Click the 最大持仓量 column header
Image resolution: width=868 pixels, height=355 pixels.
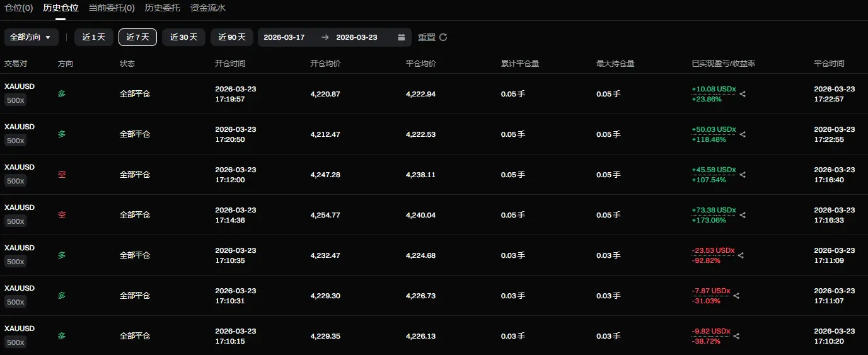615,64
